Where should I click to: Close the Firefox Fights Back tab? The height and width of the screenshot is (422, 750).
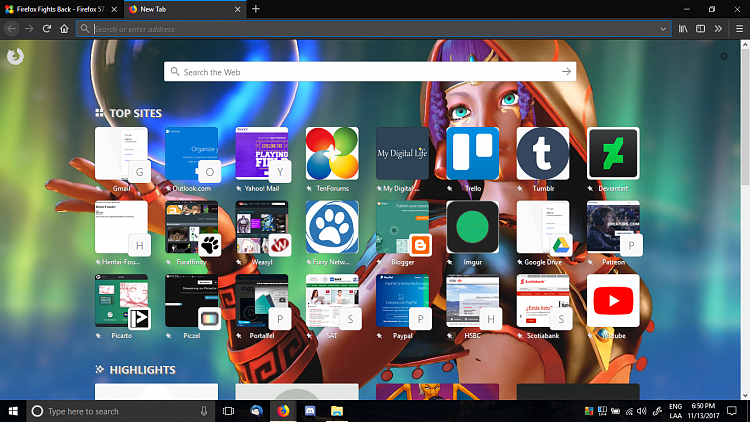pos(114,9)
